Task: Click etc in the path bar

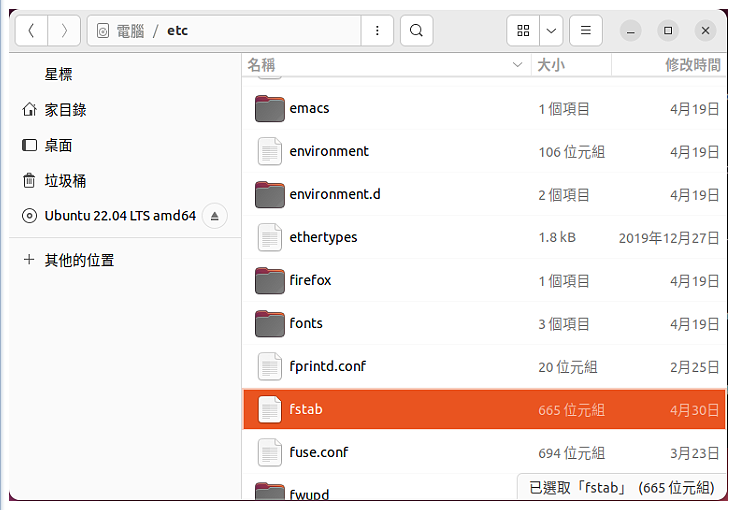Action: (177, 31)
